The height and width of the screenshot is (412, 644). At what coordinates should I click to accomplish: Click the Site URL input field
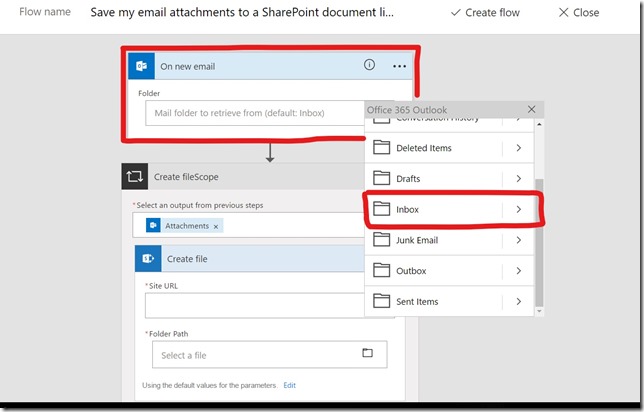click(x=255, y=305)
